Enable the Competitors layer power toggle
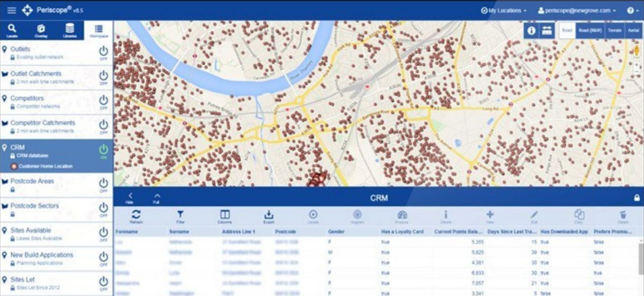The image size is (644, 296). (x=103, y=102)
